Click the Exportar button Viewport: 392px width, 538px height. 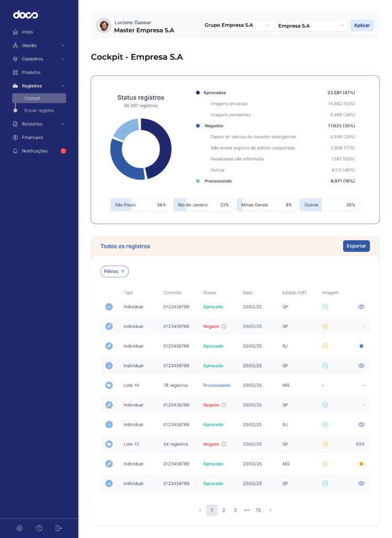[x=356, y=246]
